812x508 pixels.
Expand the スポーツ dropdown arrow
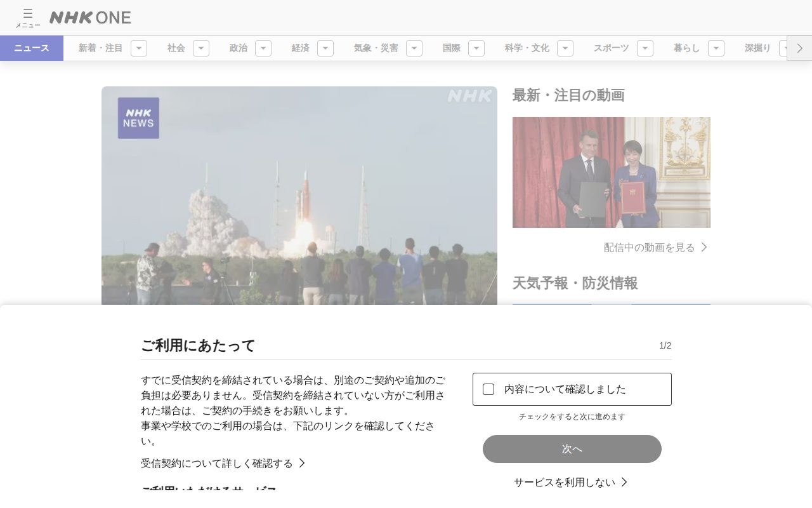645,48
